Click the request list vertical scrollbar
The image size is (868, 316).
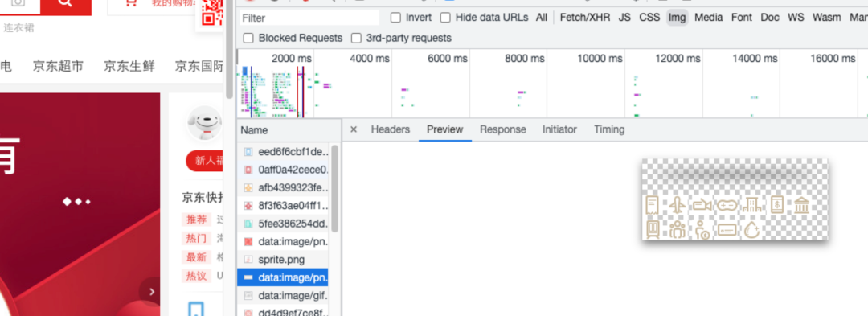click(335, 188)
